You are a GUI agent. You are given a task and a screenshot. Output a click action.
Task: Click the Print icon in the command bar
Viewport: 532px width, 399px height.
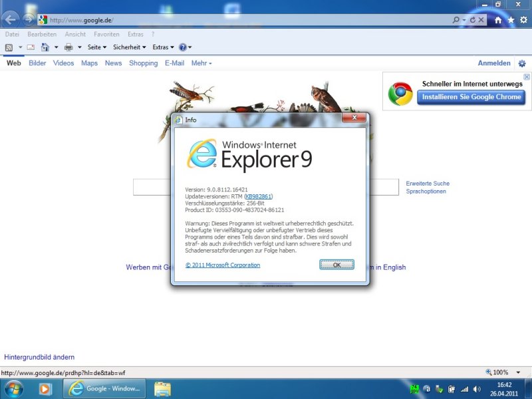tap(68, 47)
